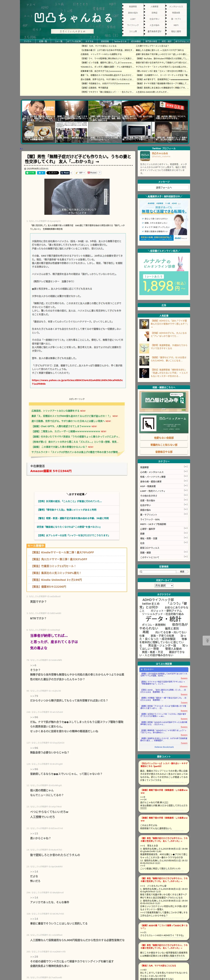Expand the 恋愛・性の悩み category
The image size is (210, 980).
[186, 500]
